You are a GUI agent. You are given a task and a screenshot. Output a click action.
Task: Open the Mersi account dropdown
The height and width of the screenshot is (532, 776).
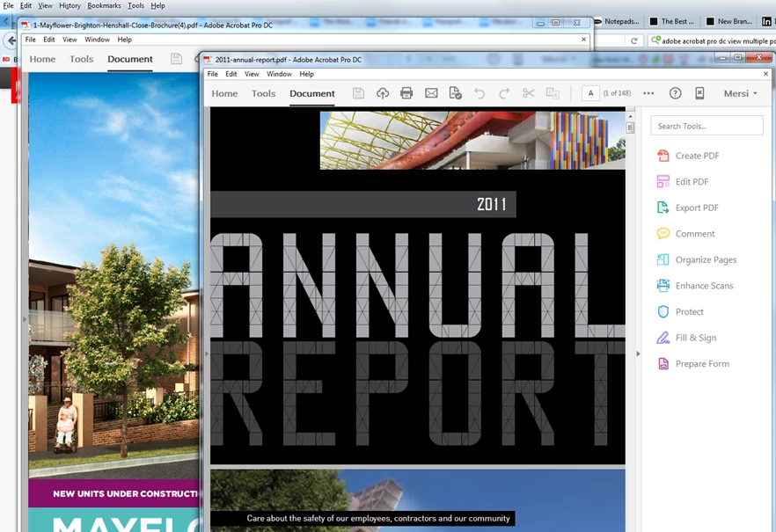(741, 93)
